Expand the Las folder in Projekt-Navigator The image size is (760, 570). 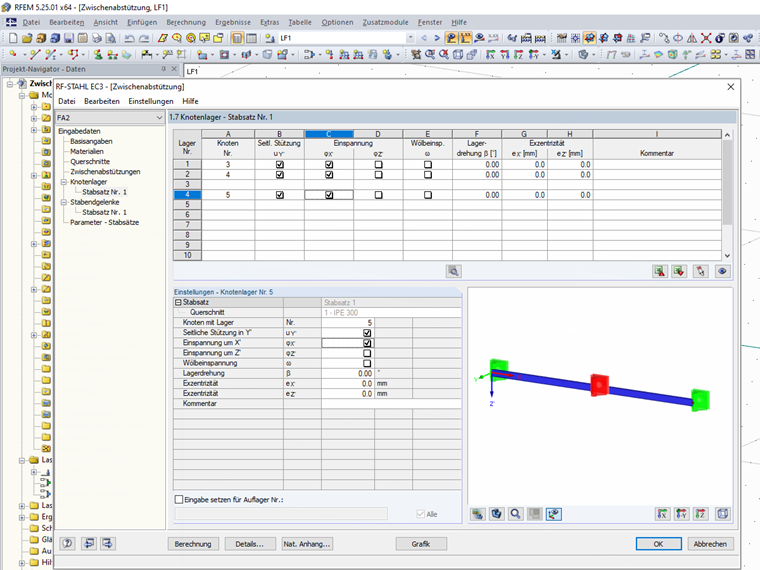(x=22, y=506)
